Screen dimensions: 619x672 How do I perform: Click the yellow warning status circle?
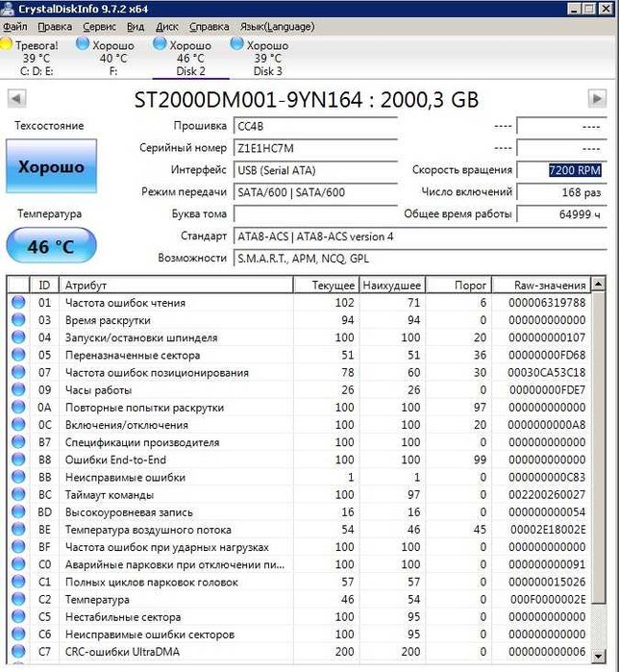pos(6,43)
